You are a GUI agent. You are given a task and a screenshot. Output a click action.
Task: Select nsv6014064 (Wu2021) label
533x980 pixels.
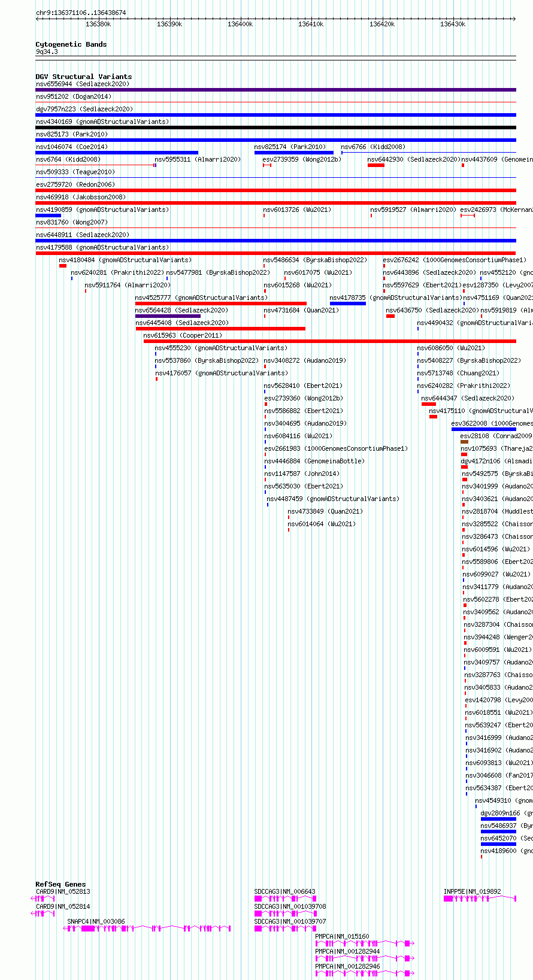coord(322,524)
